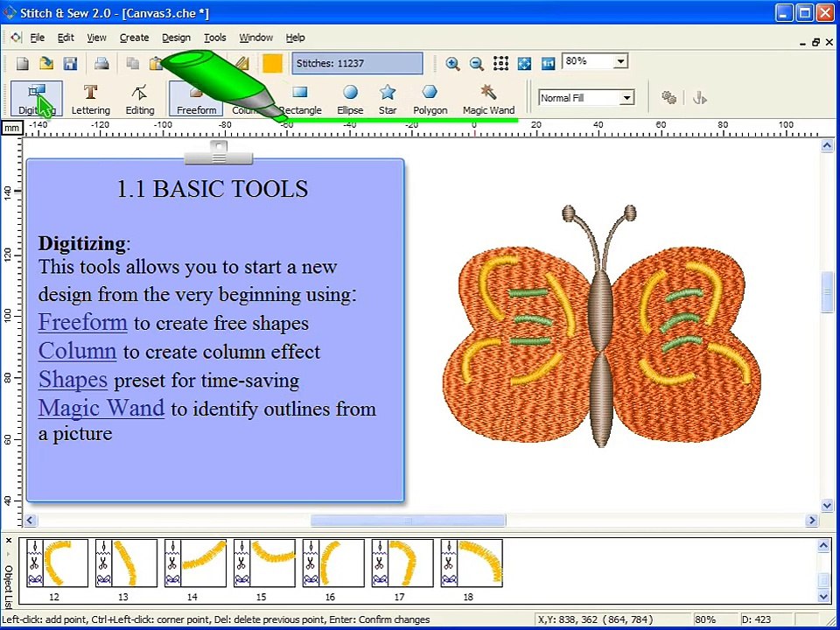
Task: Click the canvas scroll right arrow
Action: tap(813, 520)
